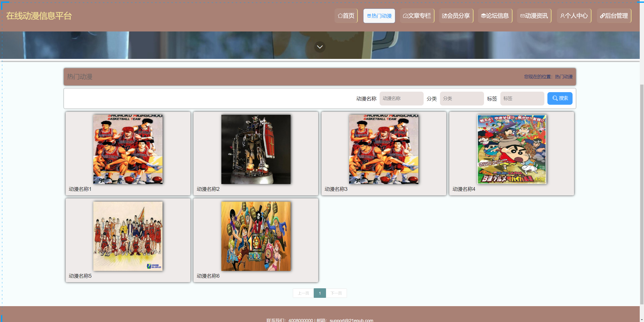Viewport: 644px width, 322px height.
Task: Click the scrollbar down arrow
Action: pyautogui.click(x=642, y=320)
